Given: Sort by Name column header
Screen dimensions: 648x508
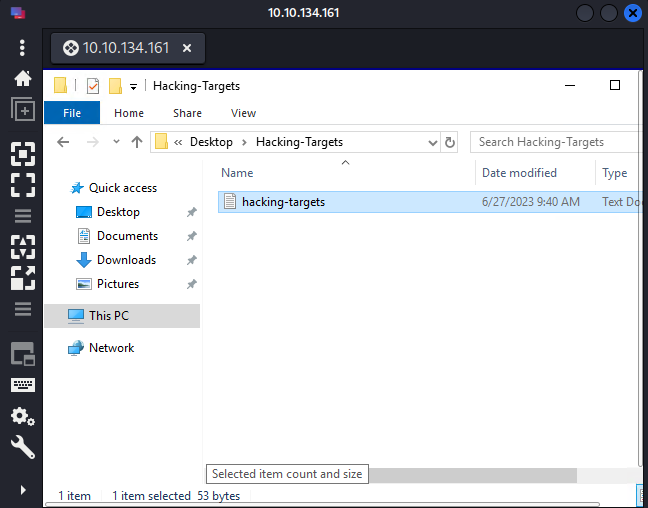Looking at the screenshot, I should pyautogui.click(x=237, y=173).
